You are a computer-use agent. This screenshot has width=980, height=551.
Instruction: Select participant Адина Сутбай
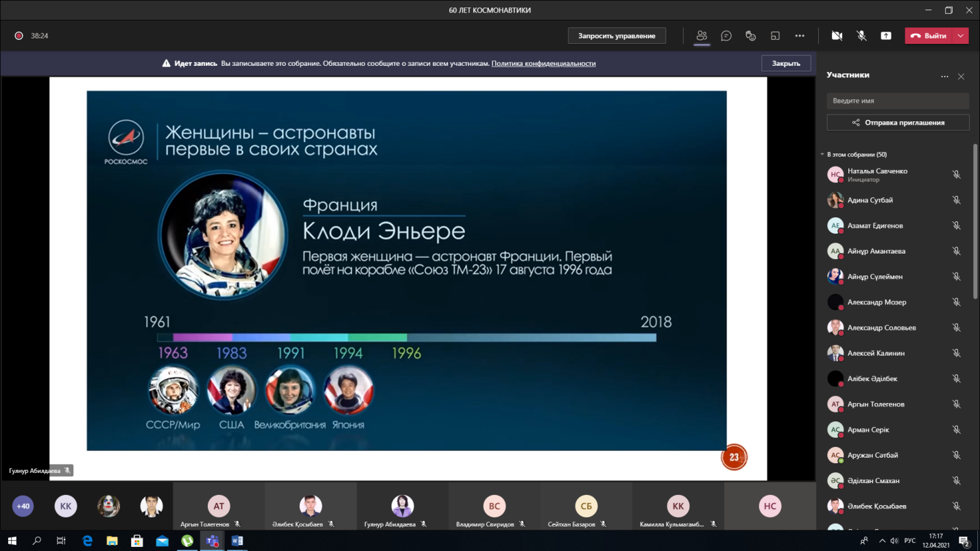pos(897,200)
